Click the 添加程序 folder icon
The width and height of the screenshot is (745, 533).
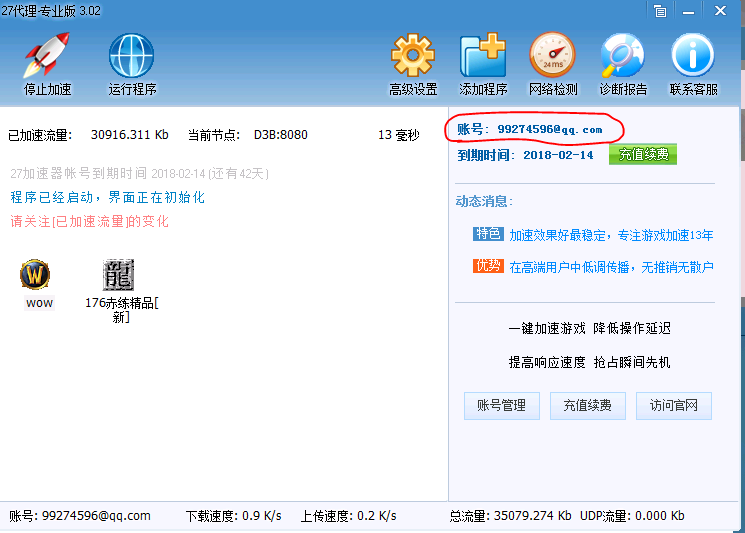[x=482, y=56]
